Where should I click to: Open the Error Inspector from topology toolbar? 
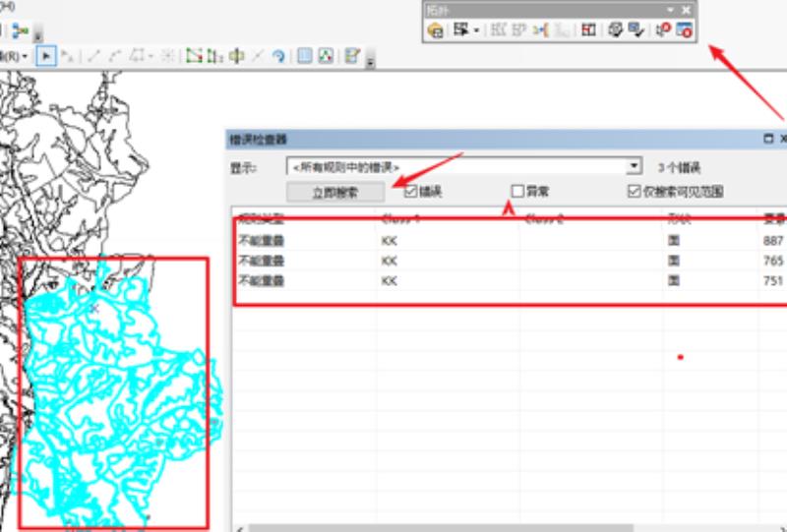coord(685,30)
